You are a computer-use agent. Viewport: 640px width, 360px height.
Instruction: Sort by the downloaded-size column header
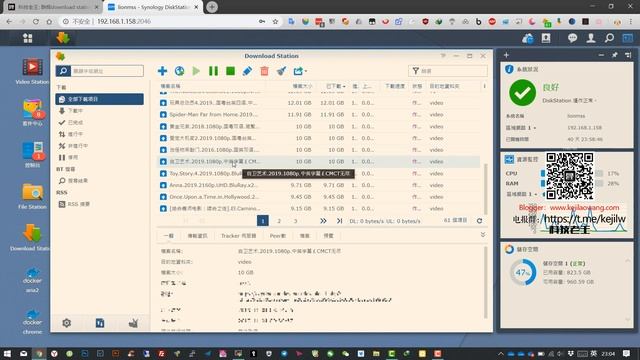click(335, 86)
